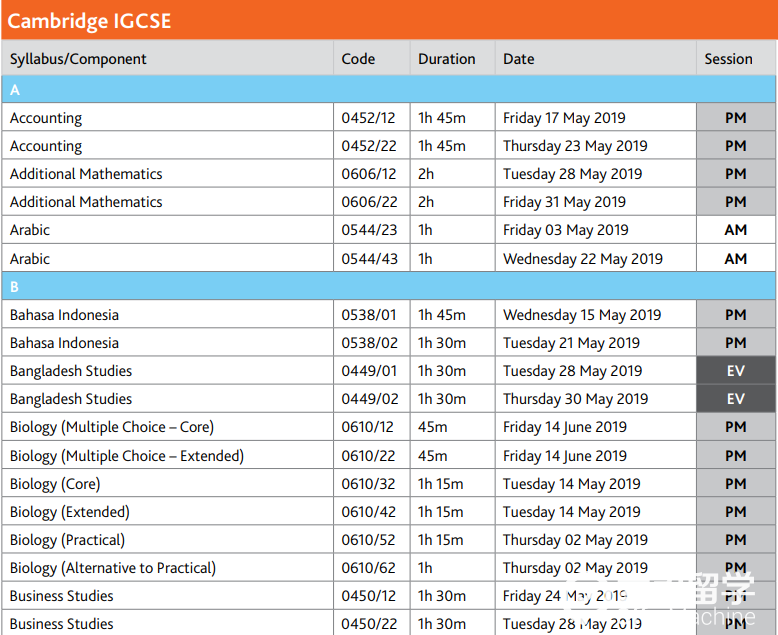Viewport: 778px width, 635px height.
Task: Select code 0538/02
Action: 369,343
